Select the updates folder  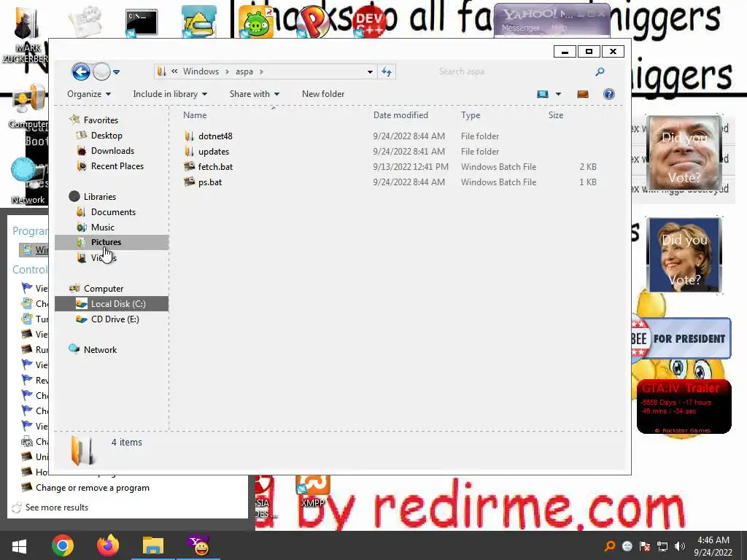(214, 152)
